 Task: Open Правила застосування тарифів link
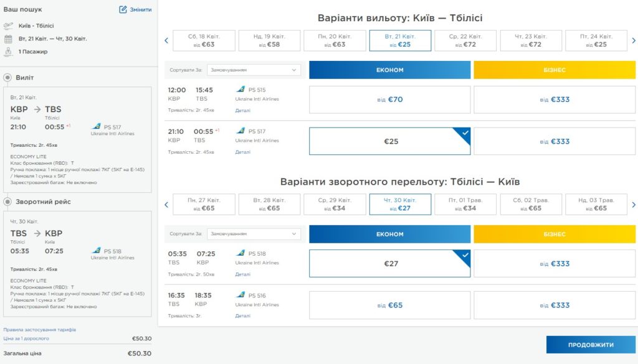coord(39,330)
